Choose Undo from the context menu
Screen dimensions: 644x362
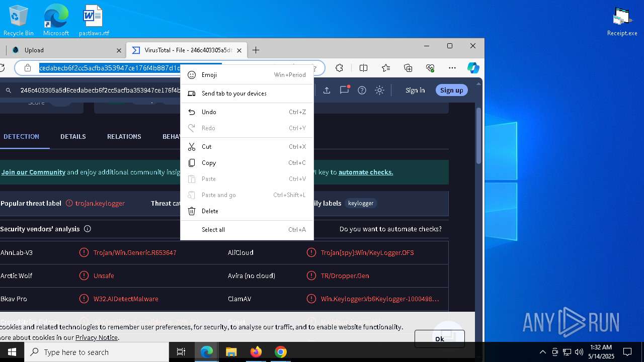pos(247,112)
